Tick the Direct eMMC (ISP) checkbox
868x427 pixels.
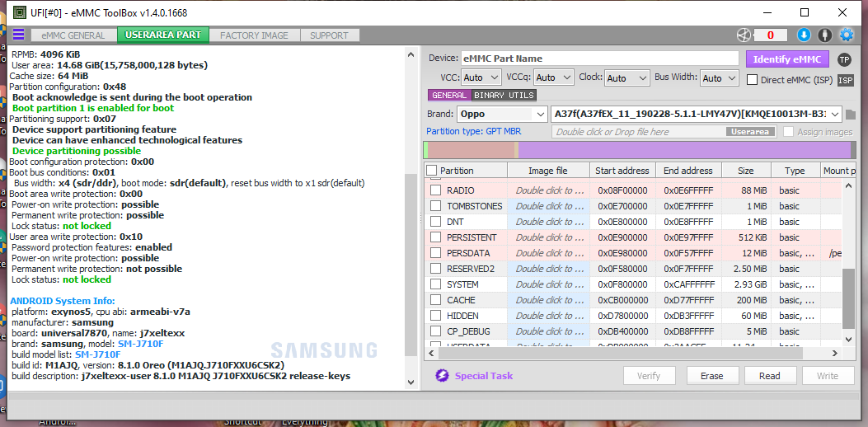(752, 80)
